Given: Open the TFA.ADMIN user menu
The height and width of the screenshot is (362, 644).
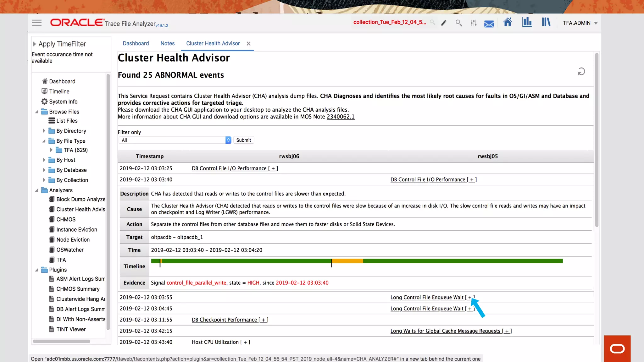Looking at the screenshot, I should 580,23.
